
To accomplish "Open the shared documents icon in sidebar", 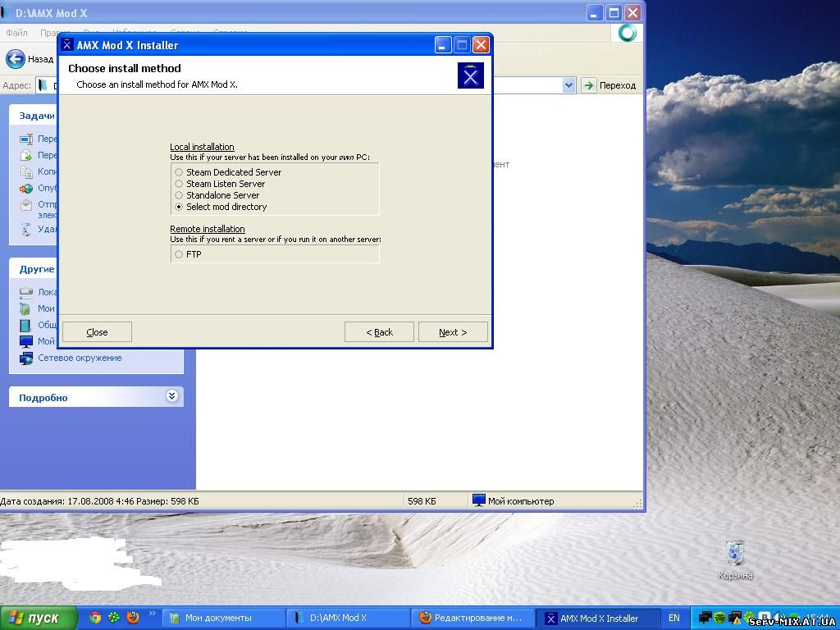I will click(25, 325).
